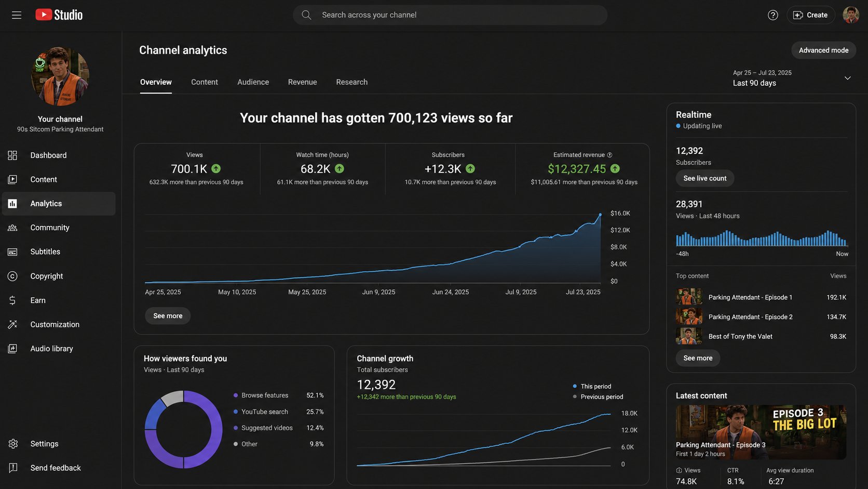Open the hamburger navigation menu
The image size is (868, 489).
point(17,15)
